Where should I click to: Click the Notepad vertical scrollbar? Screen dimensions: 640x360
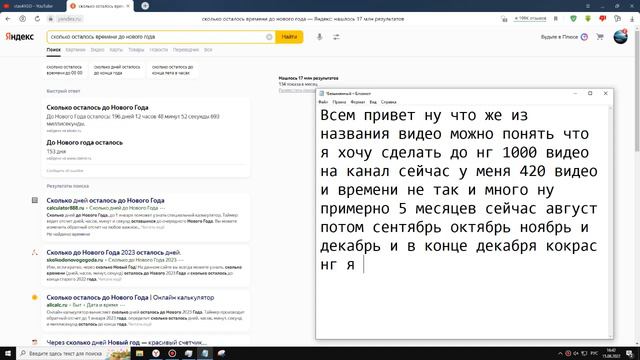tap(611, 222)
